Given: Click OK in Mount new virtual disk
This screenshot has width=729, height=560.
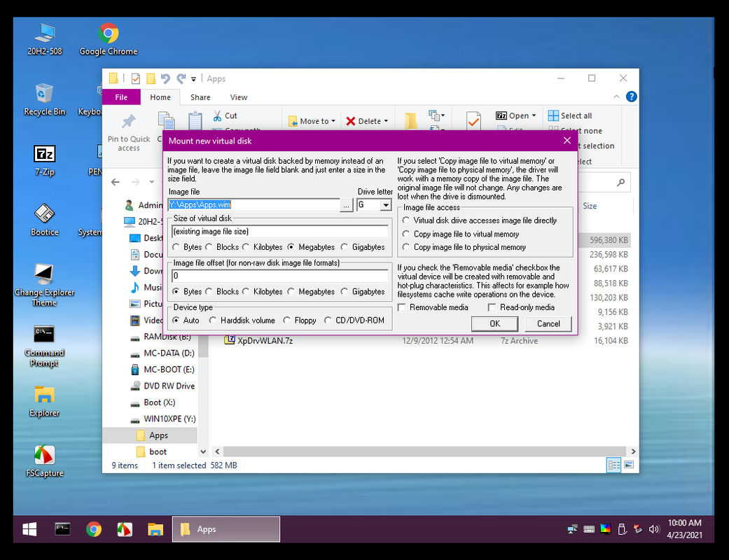Looking at the screenshot, I should 494,324.
